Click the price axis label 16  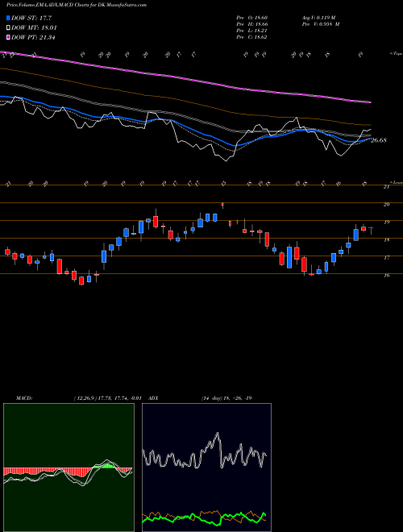coord(386,276)
